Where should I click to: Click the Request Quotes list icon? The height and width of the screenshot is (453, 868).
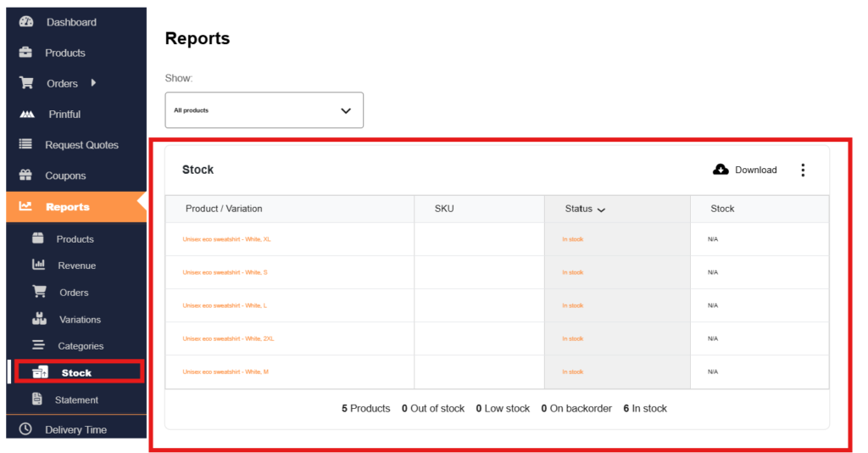pyautogui.click(x=25, y=145)
